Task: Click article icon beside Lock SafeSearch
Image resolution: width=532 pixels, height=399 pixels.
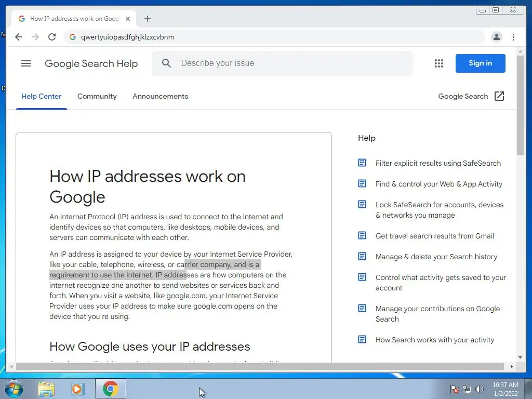Action: tap(362, 204)
